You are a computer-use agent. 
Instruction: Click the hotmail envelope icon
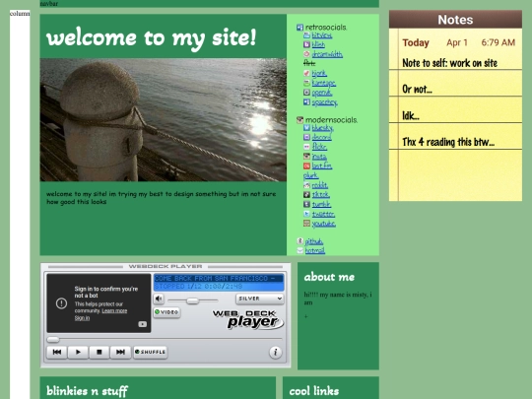click(x=299, y=250)
